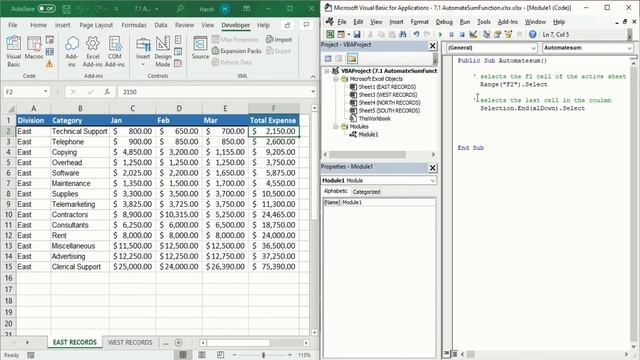Open the Run menu in VBA editor
The width and height of the screenshot is (640, 360).
[x=464, y=22]
